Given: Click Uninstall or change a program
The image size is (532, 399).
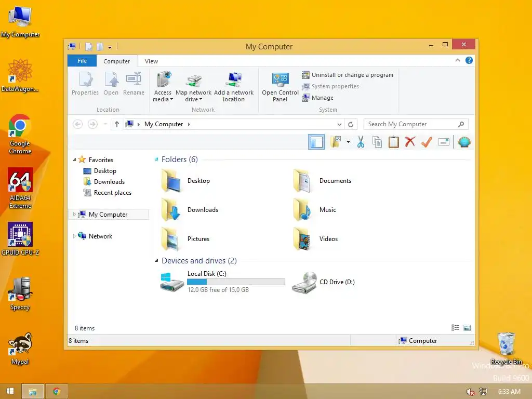Looking at the screenshot, I should 348,75.
